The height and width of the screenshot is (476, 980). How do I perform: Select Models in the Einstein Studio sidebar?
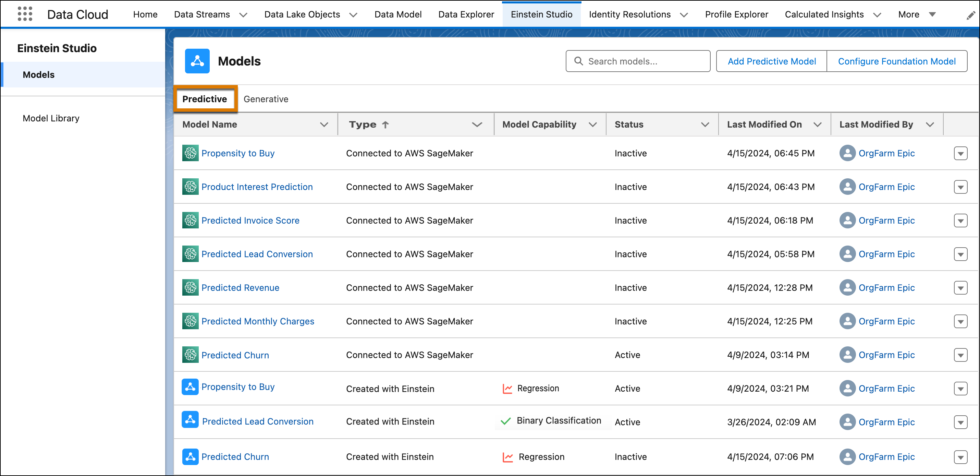click(x=83, y=75)
